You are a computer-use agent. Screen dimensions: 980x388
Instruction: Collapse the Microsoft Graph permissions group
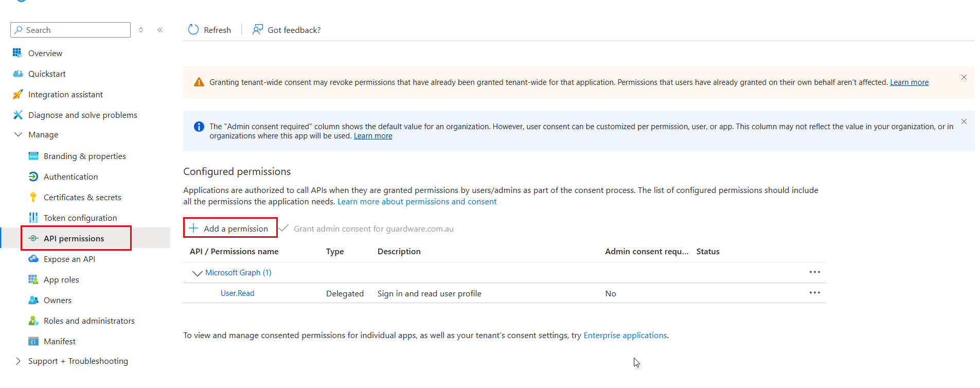(x=197, y=273)
